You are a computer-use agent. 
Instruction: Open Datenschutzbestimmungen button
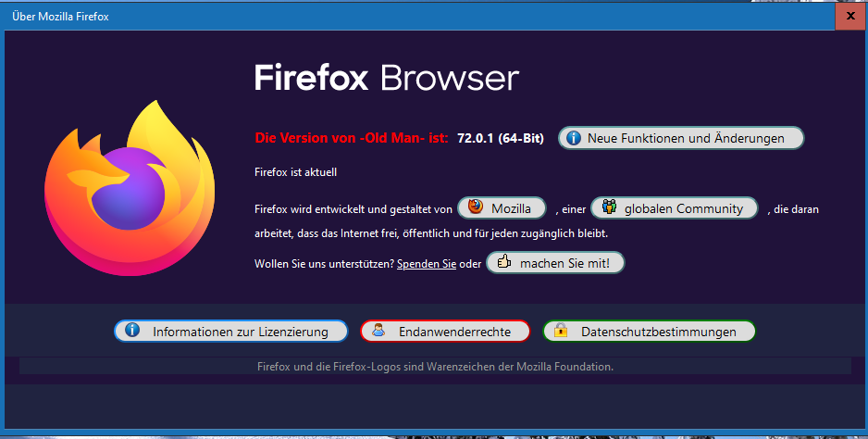coord(649,332)
